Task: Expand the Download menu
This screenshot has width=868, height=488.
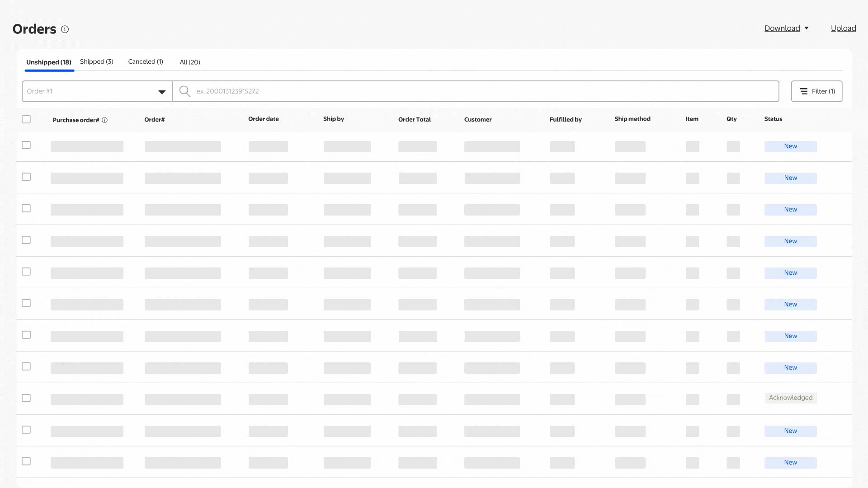Action: click(782, 28)
